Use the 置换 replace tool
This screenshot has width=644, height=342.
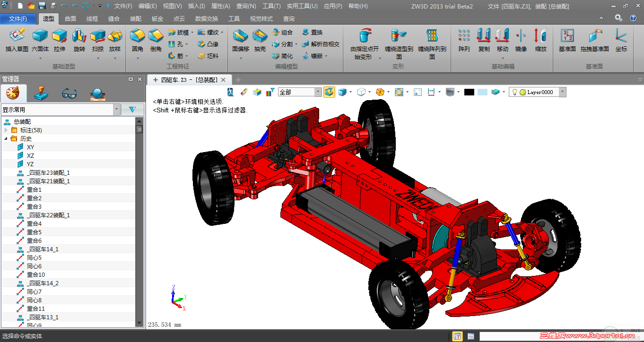click(x=312, y=32)
